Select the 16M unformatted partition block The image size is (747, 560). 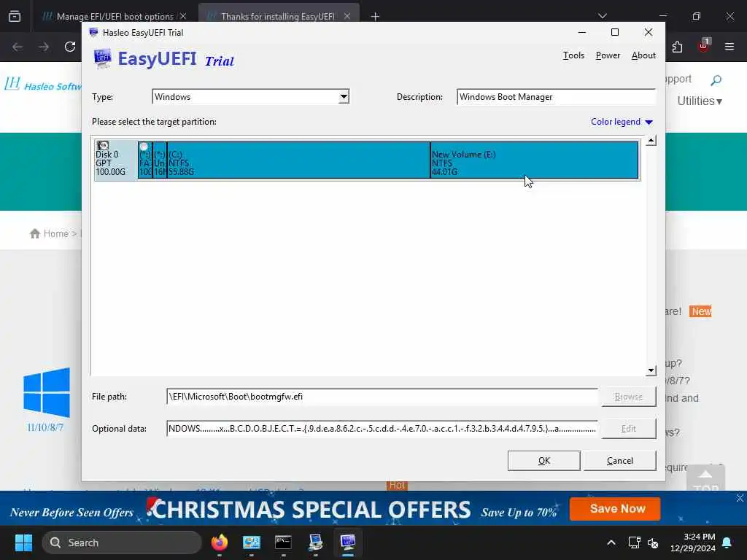(x=160, y=160)
